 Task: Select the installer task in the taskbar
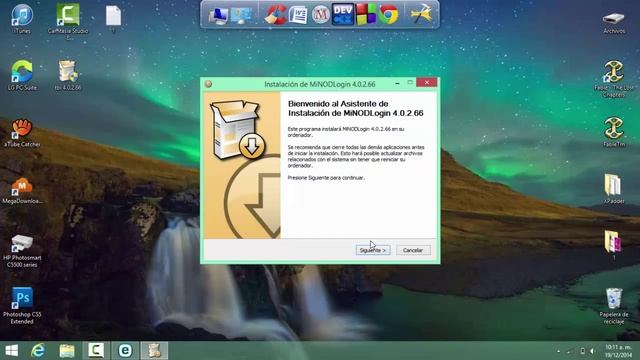pos(154,351)
